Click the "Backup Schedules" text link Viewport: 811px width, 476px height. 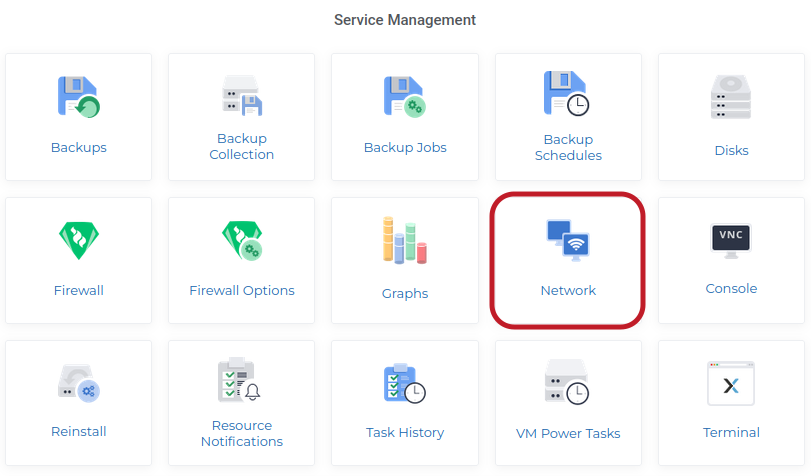tap(568, 148)
